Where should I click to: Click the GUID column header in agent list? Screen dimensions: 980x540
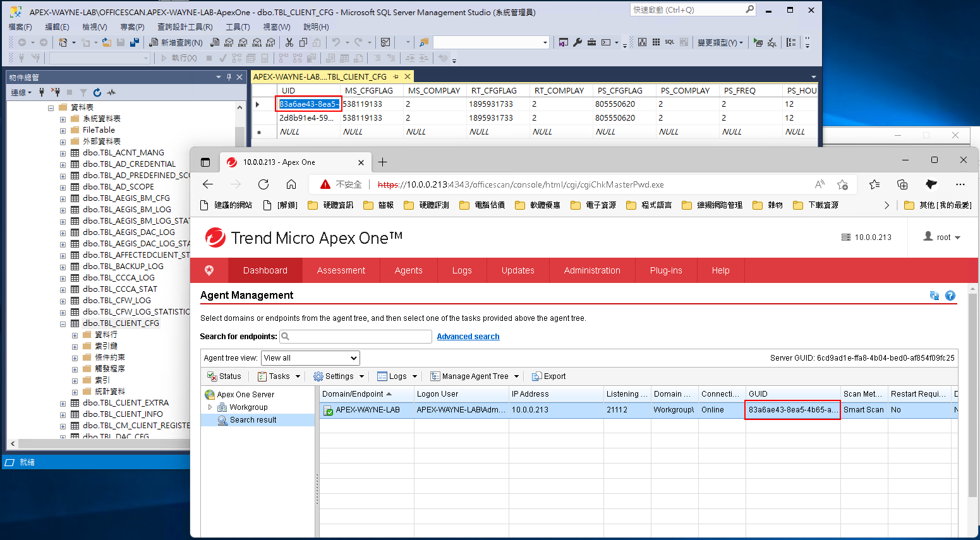[793, 394]
